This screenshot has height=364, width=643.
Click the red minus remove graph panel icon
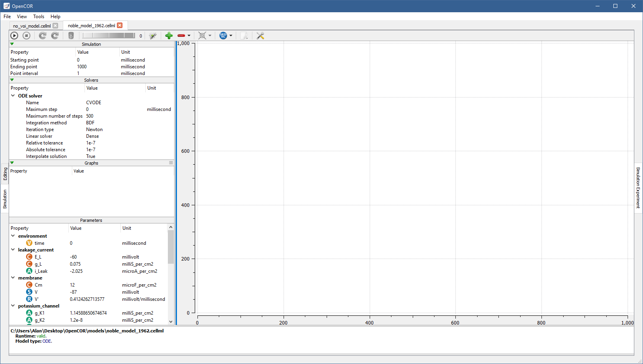(x=181, y=36)
